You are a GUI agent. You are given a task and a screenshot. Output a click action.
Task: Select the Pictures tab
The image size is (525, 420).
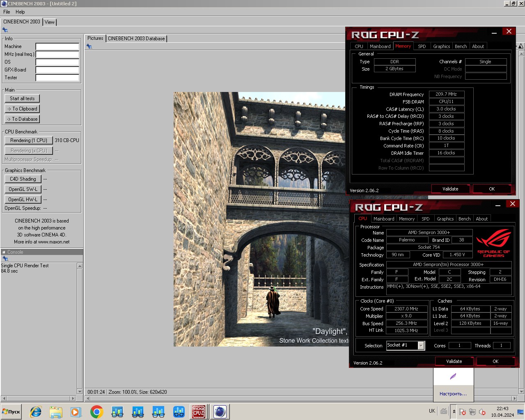[x=95, y=38]
